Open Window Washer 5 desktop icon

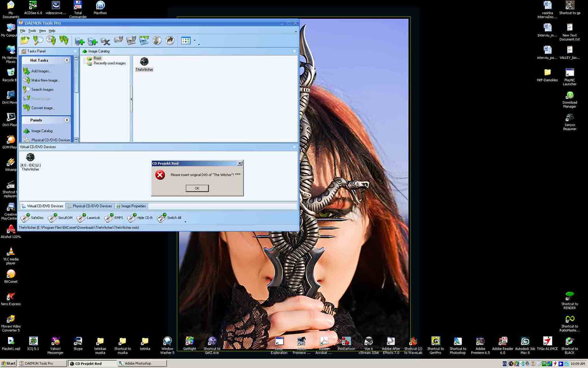tap(167, 346)
